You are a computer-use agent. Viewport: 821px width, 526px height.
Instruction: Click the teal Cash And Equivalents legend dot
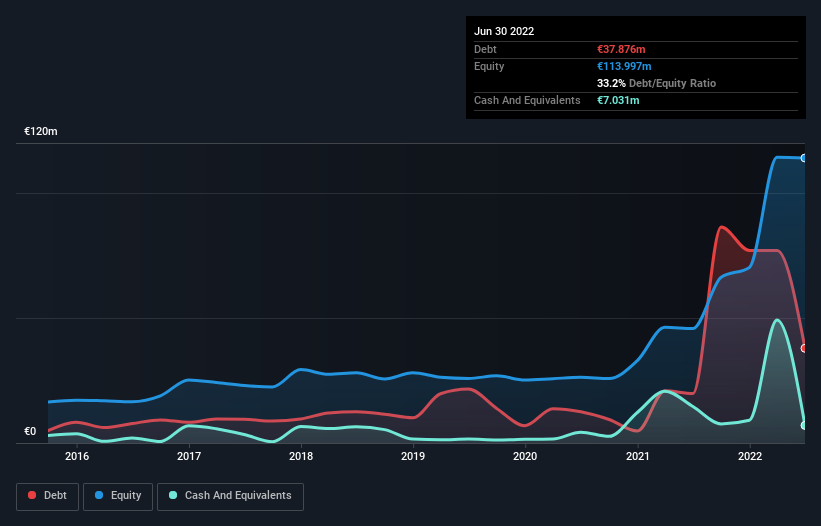(173, 495)
